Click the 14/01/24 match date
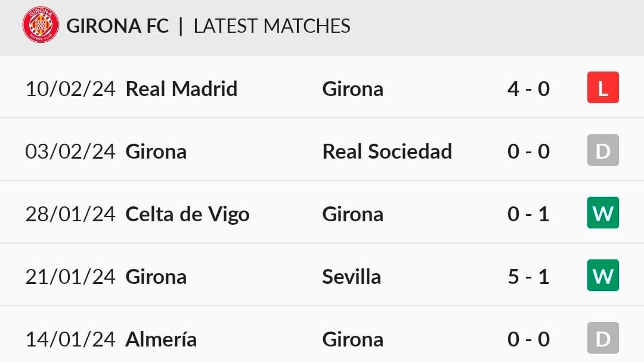 70,339
